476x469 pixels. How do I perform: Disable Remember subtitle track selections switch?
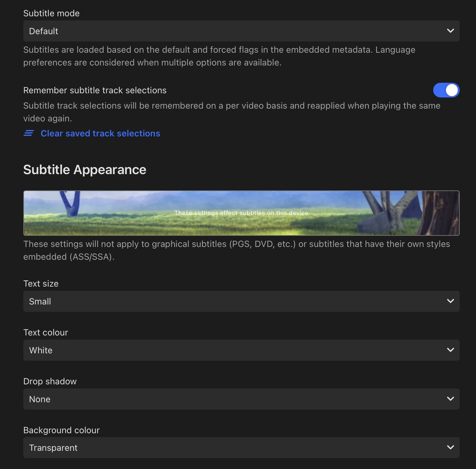pos(446,90)
